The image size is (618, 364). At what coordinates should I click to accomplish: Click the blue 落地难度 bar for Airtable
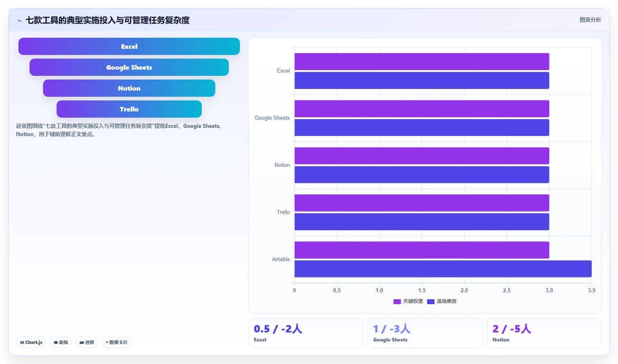(443, 269)
